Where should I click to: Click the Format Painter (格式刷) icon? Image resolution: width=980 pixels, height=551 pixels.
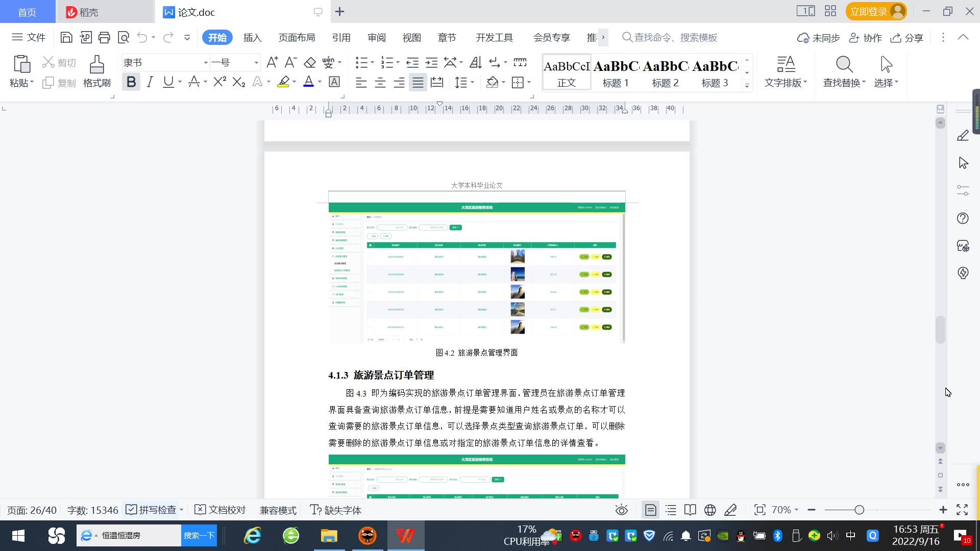96,65
